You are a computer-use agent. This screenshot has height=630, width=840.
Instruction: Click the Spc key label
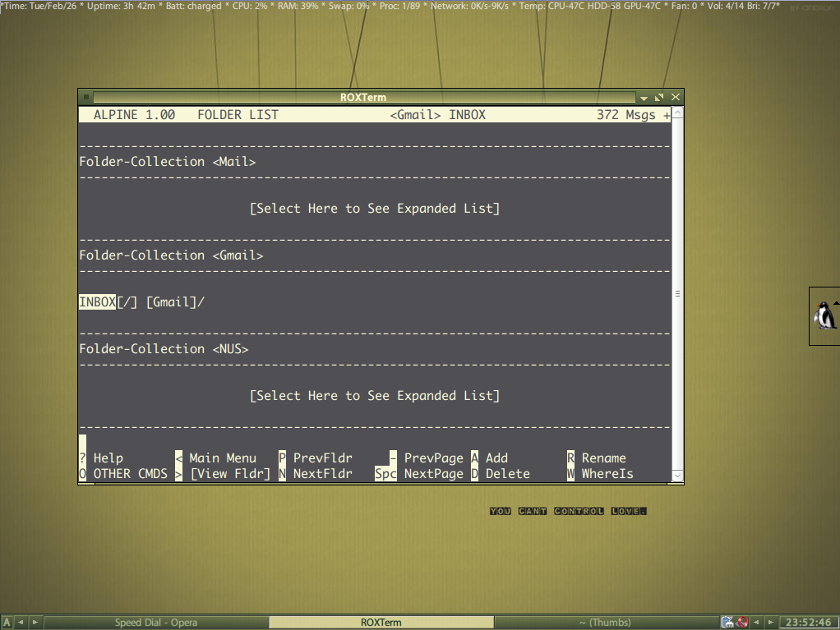385,474
